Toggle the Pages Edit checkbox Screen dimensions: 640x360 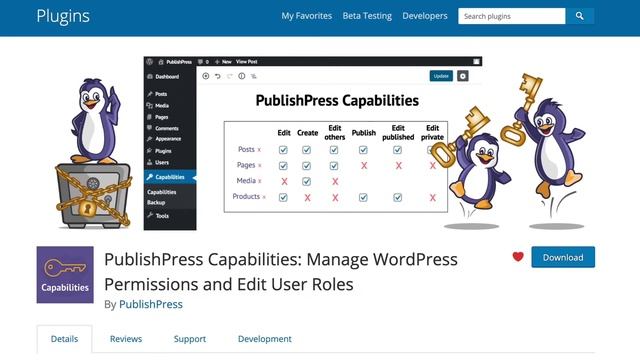tap(283, 166)
